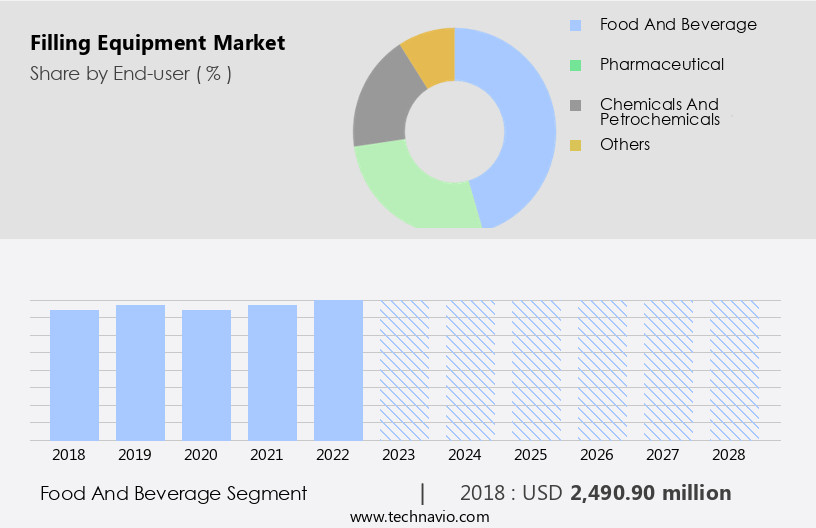Click the hatched 2023 forecast bar
Screen dimensions: 816x528
[404, 370]
